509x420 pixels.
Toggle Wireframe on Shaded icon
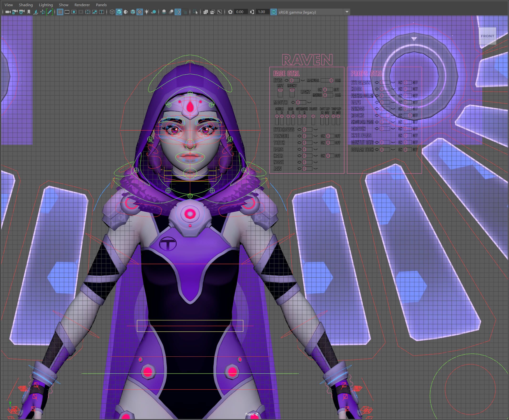133,12
